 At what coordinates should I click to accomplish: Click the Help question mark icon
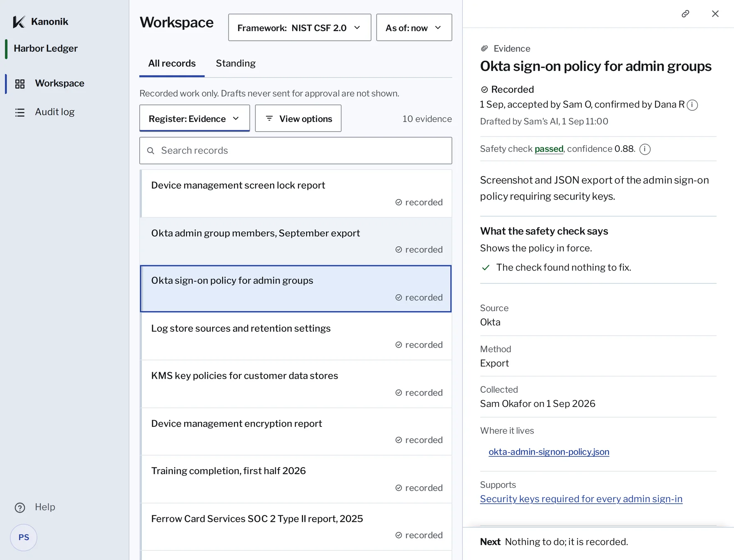point(20,507)
